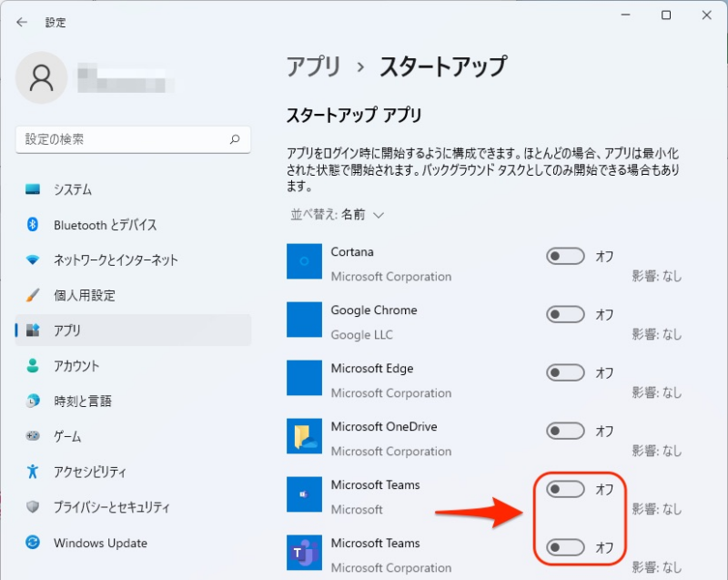Image resolution: width=728 pixels, height=580 pixels.
Task: Click the Windows Update sync icon
Action: pos(33,542)
